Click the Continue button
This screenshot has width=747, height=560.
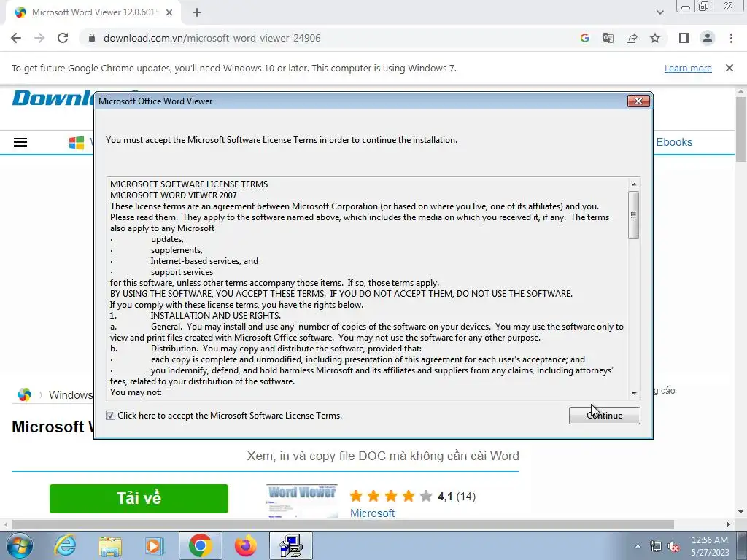[605, 415]
